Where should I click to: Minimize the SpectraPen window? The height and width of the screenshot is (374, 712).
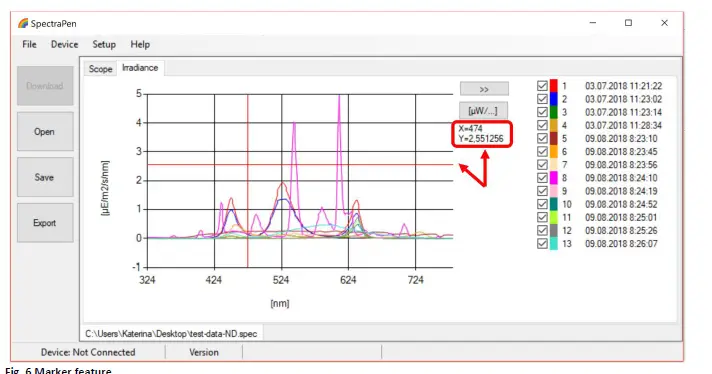[593, 23]
